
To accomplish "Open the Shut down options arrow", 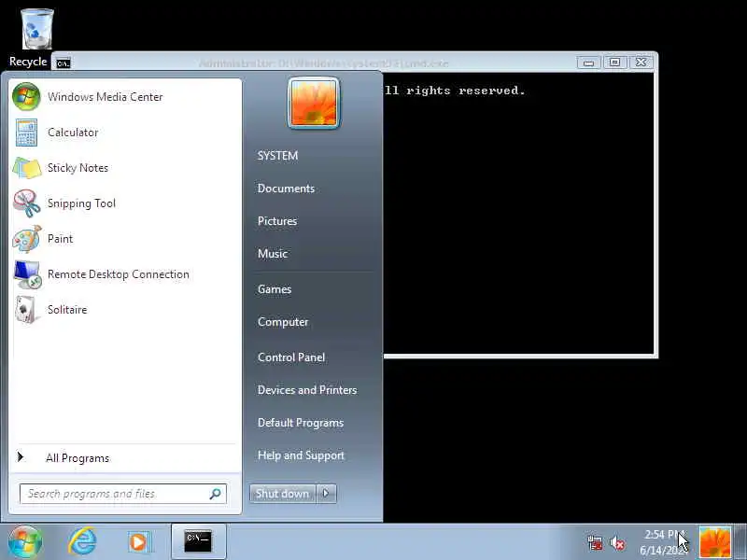I will (x=326, y=494).
